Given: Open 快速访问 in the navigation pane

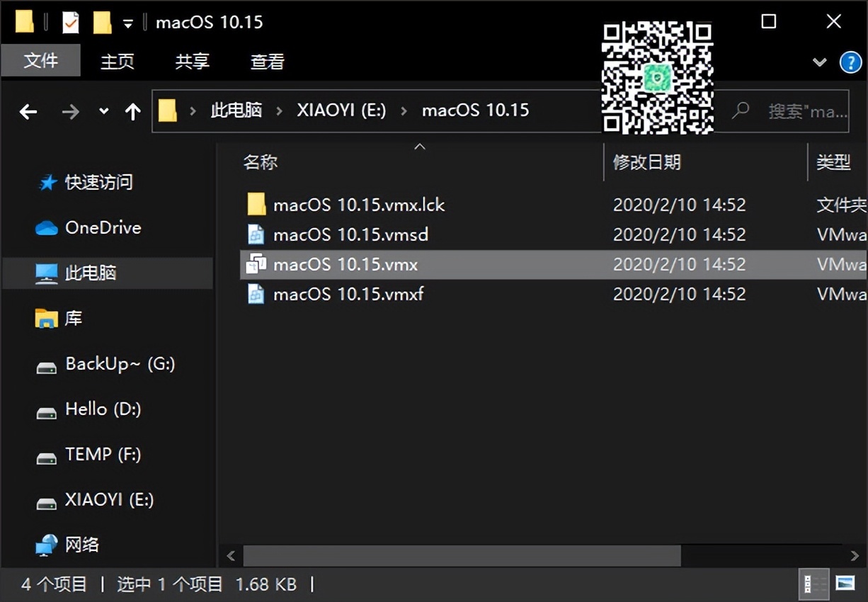Looking at the screenshot, I should click(x=98, y=183).
